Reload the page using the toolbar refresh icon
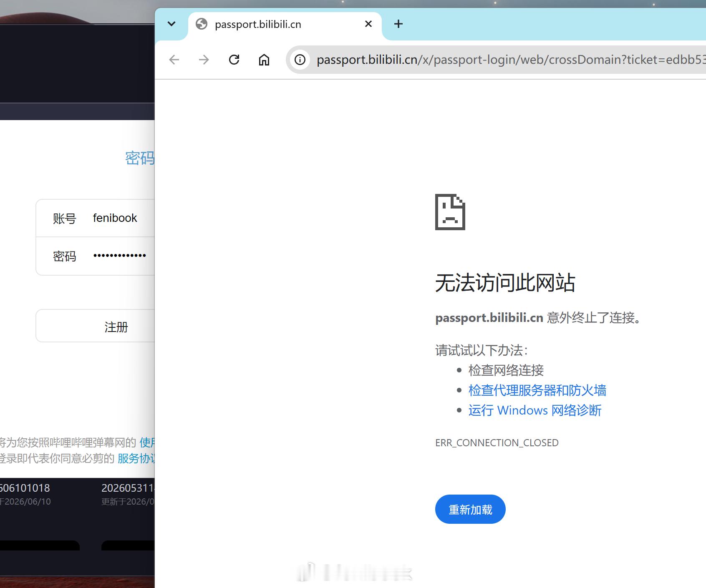The width and height of the screenshot is (706, 588). (x=234, y=60)
